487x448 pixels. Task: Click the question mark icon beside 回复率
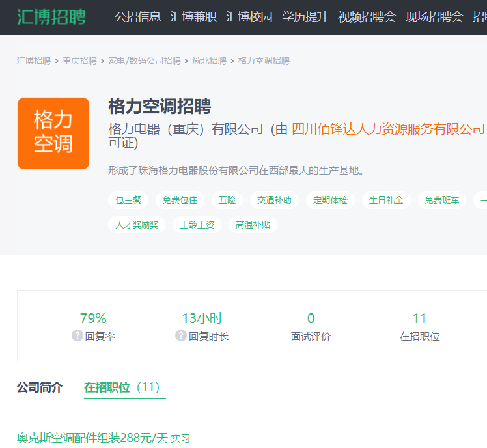[77, 336]
